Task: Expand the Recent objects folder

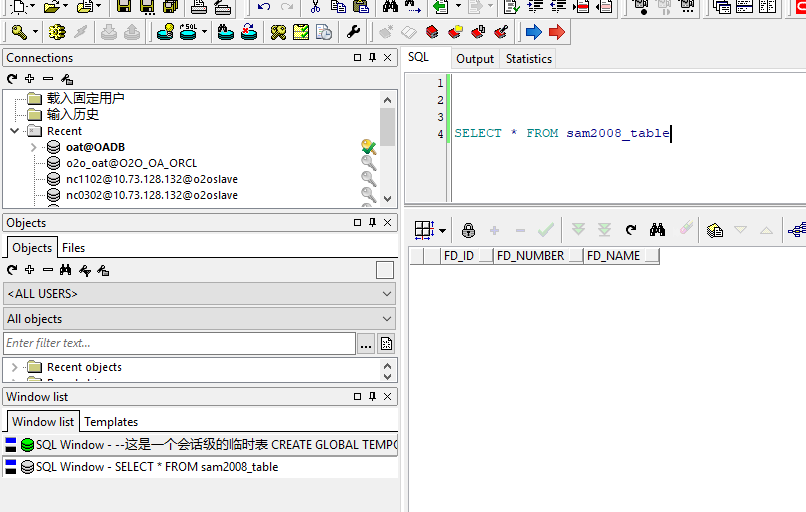Action: coord(15,367)
